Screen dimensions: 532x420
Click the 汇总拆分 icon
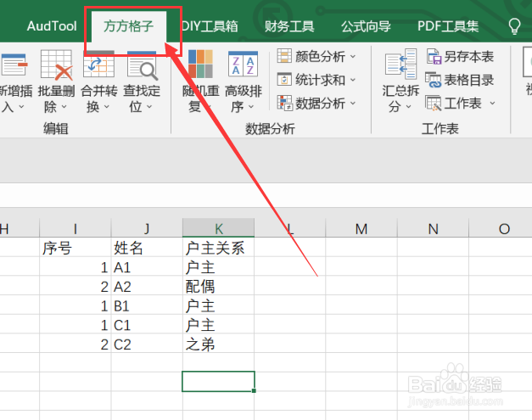[x=400, y=64]
